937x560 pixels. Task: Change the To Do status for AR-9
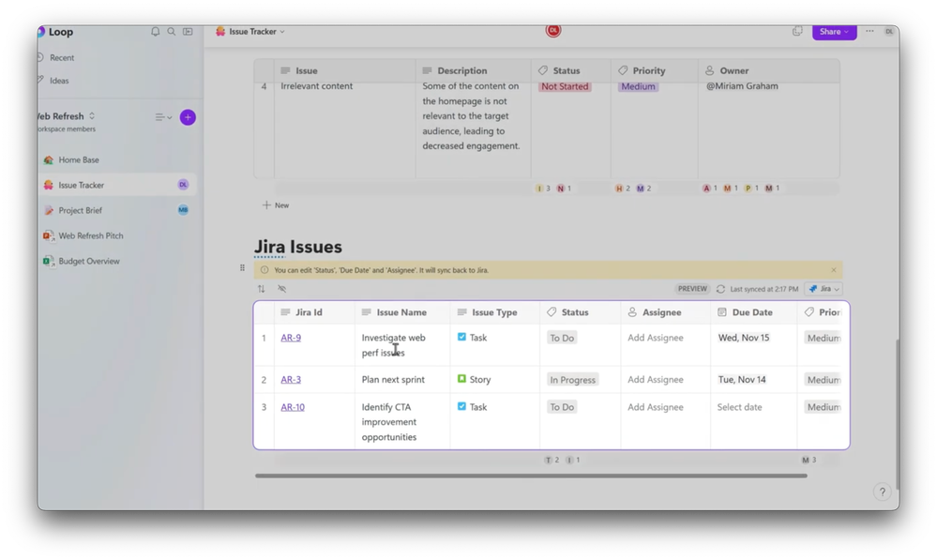[562, 338]
